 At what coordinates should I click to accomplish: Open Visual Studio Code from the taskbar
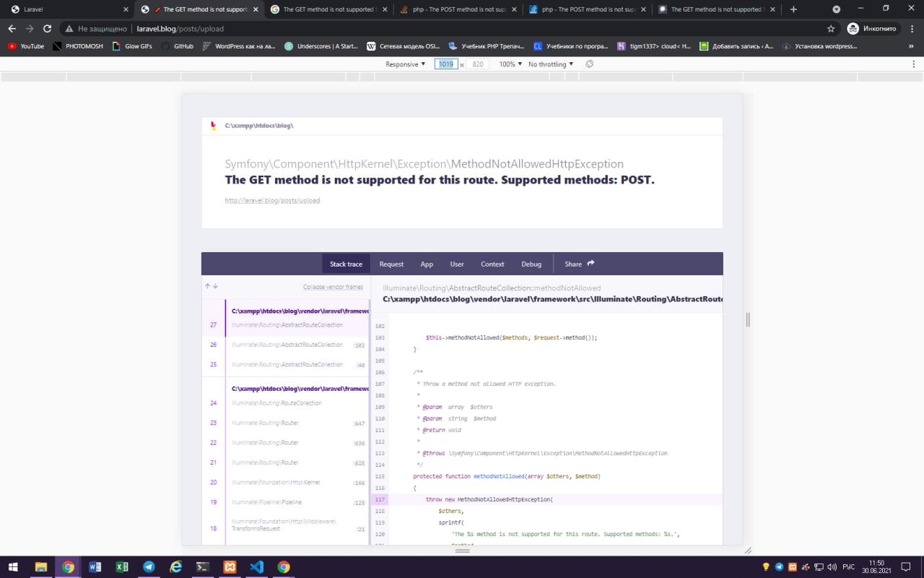pyautogui.click(x=256, y=567)
